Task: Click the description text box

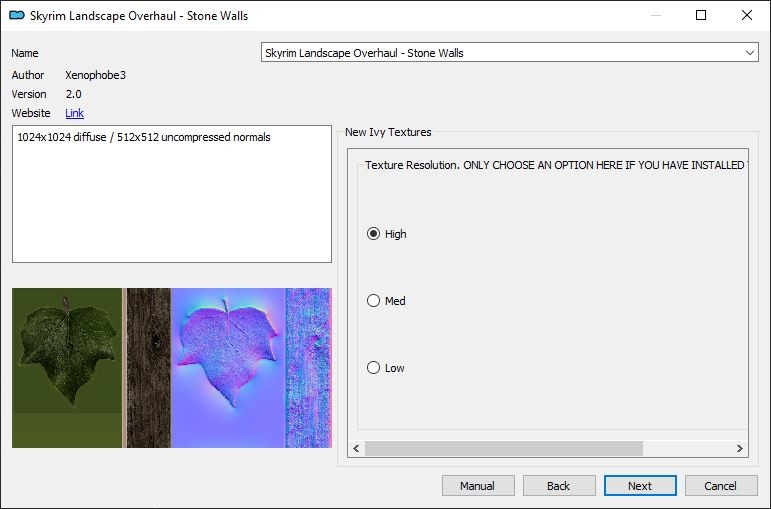Action: pyautogui.click(x=172, y=194)
